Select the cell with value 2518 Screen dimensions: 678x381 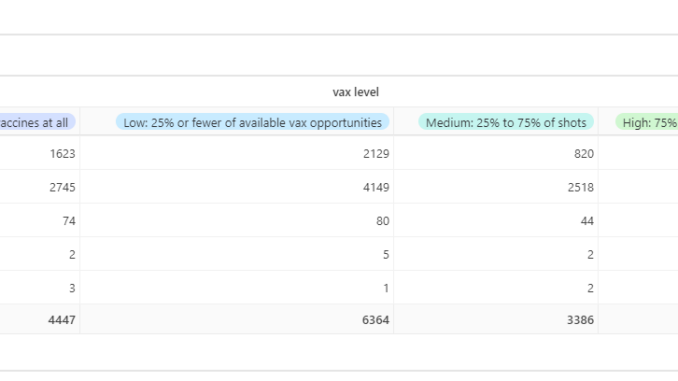click(x=496, y=187)
